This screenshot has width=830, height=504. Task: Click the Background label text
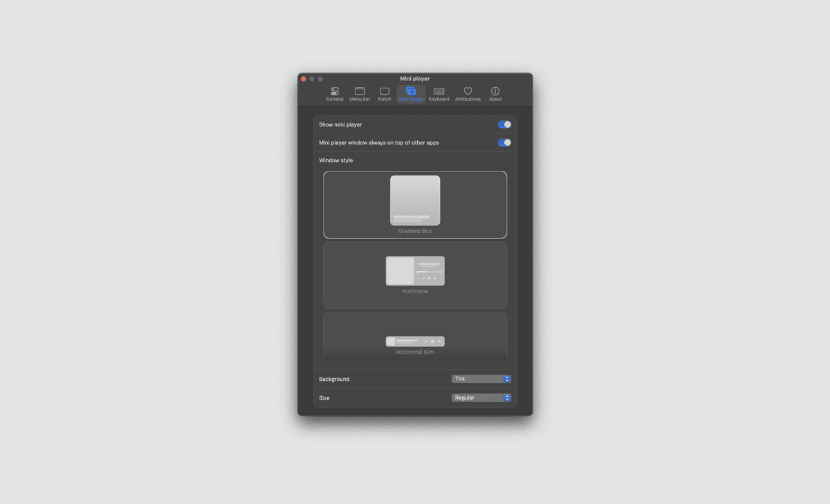pos(334,379)
